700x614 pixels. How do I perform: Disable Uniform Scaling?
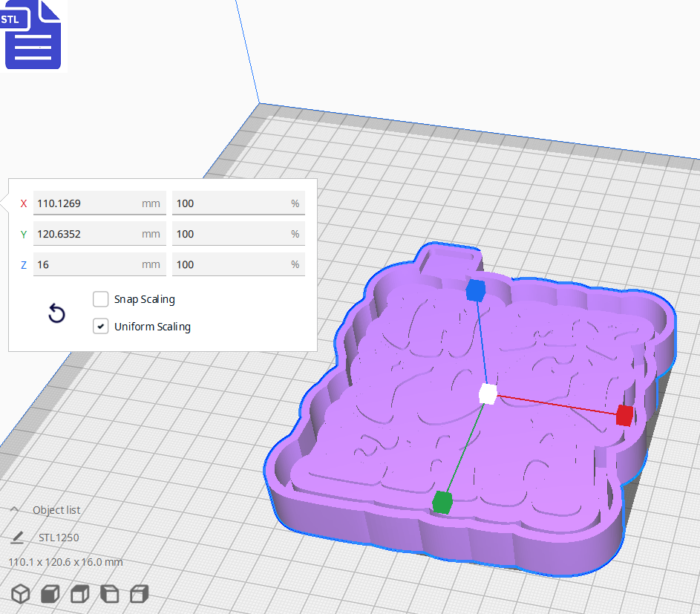100,326
